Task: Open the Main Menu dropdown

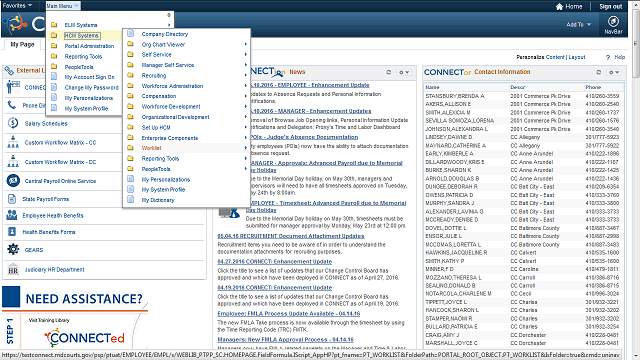Action: [62, 6]
